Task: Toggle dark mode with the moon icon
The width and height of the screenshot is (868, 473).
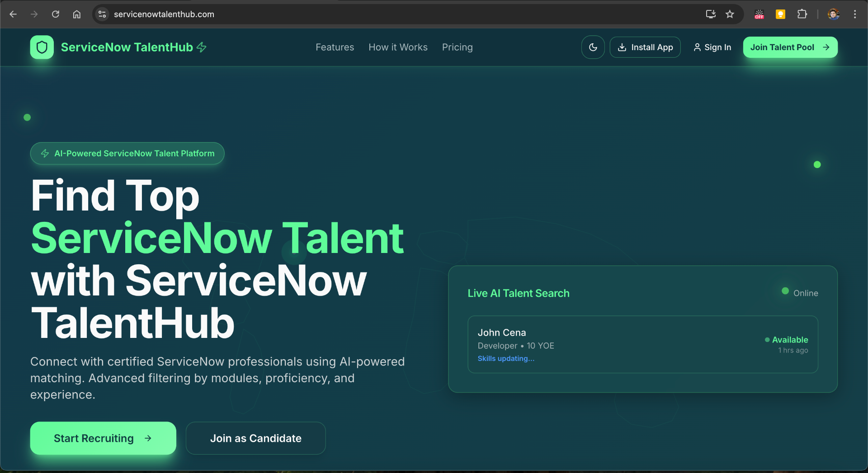Action: (x=593, y=47)
